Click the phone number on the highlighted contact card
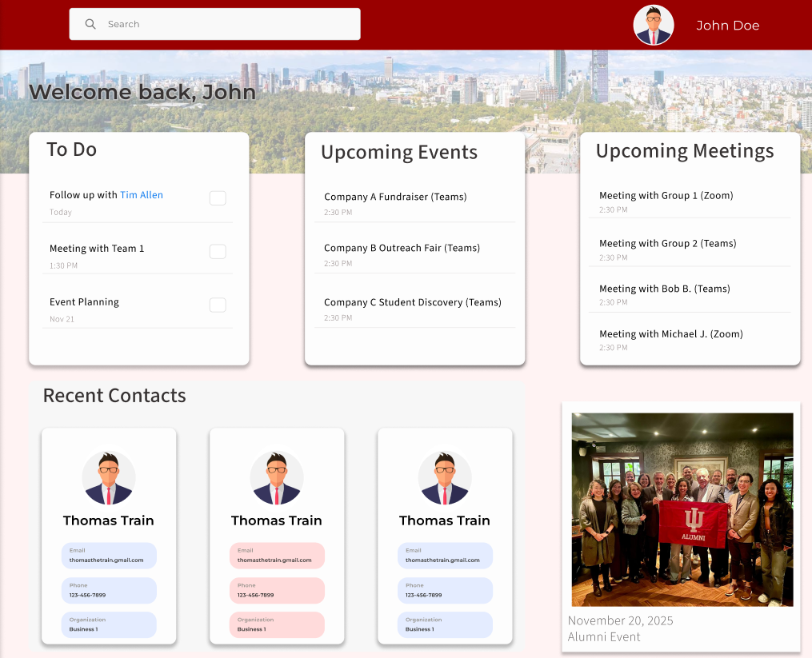This screenshot has width=812, height=658. [276, 590]
